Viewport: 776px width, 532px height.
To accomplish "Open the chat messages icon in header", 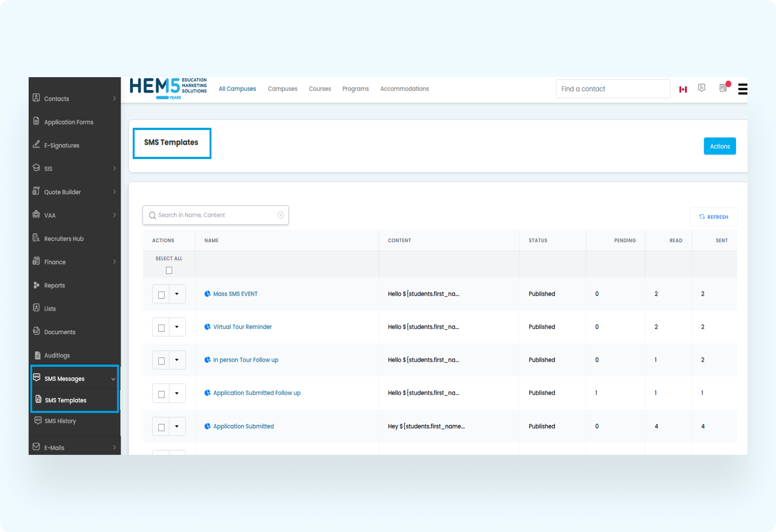I will point(702,88).
